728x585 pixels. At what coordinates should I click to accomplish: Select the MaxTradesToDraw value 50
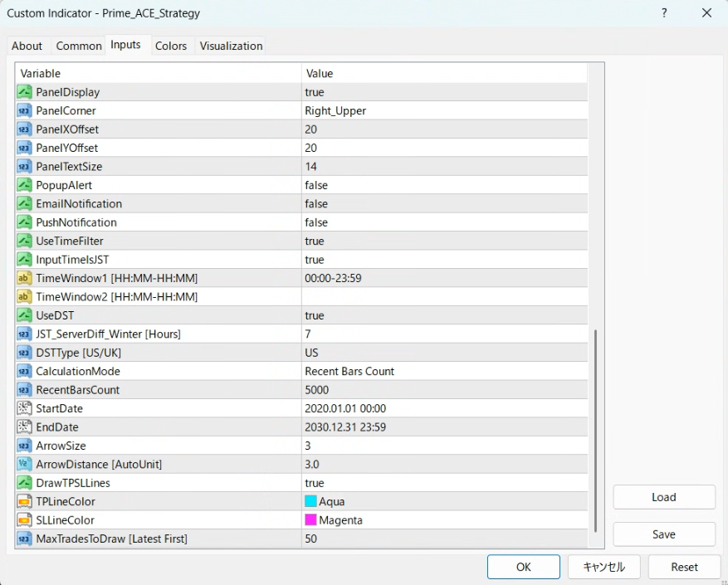444,539
